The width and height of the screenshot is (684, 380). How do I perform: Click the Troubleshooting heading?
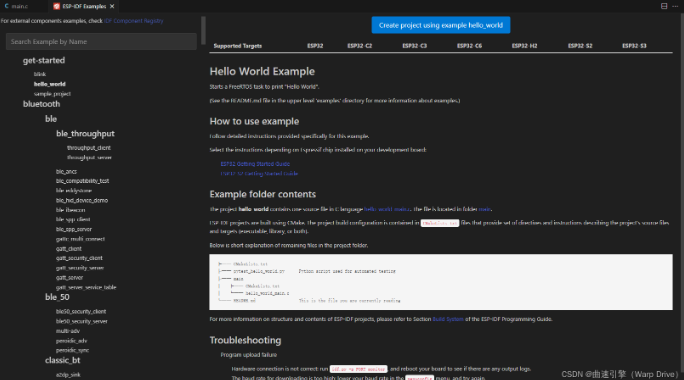click(245, 340)
